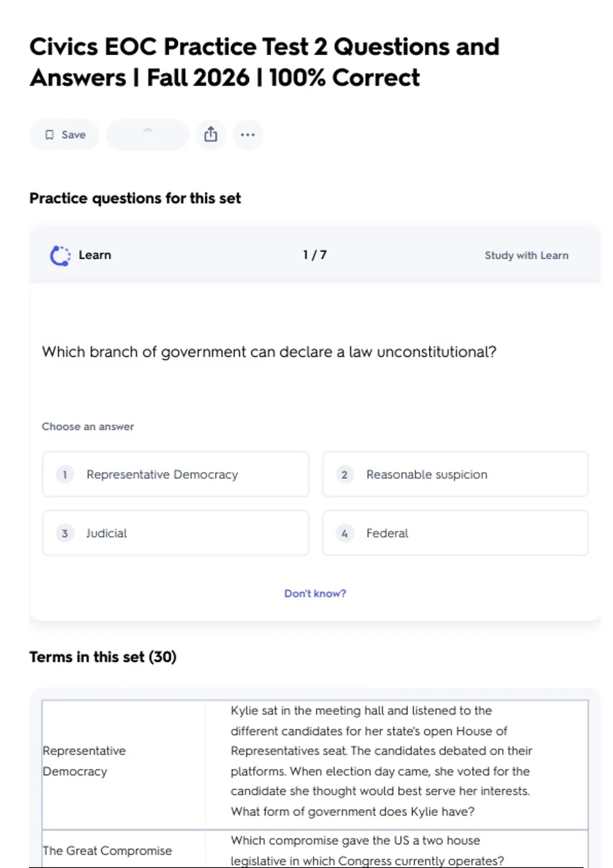613x868 pixels.
Task: Open Study with Learn link
Action: click(x=526, y=255)
